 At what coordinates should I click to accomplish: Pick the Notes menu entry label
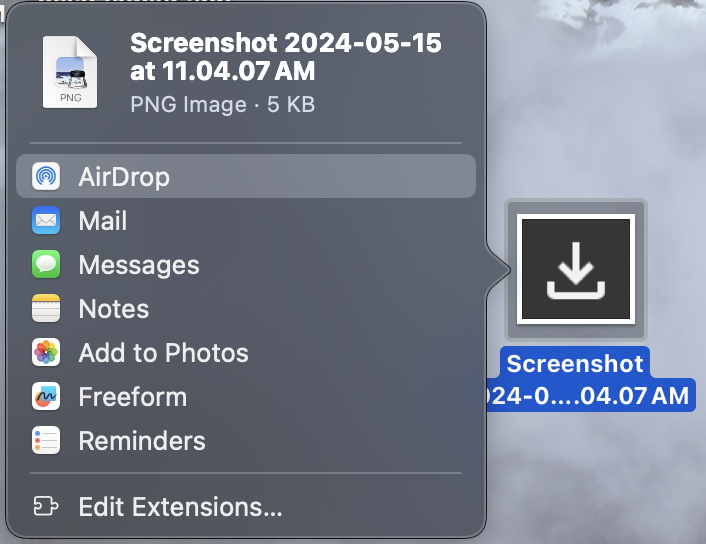(114, 309)
